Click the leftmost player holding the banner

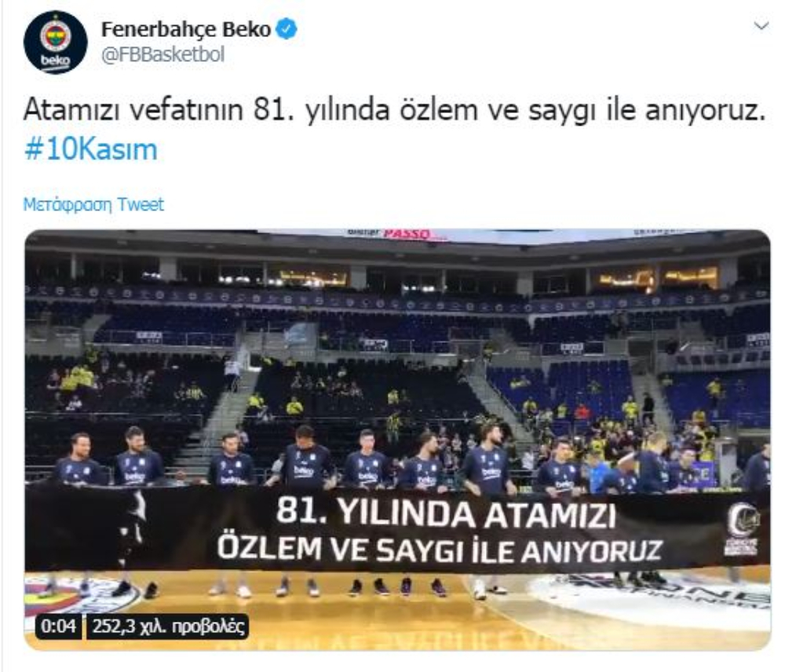[78, 460]
